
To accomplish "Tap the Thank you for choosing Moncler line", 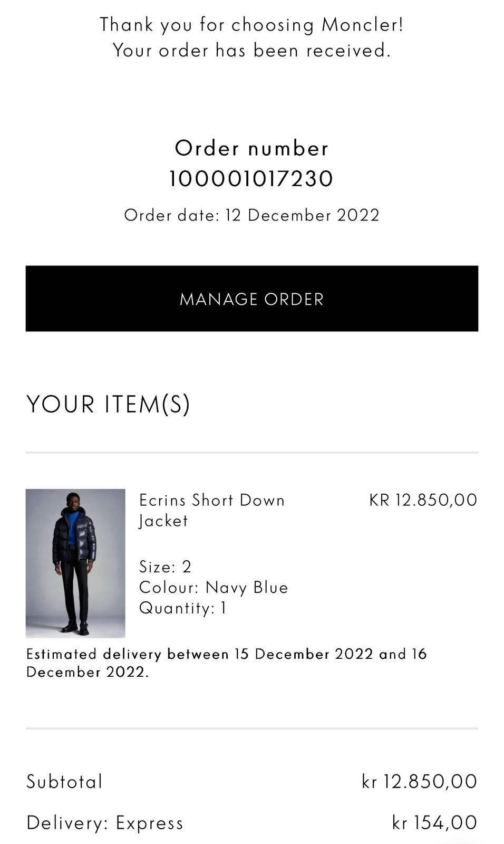I will click(251, 25).
